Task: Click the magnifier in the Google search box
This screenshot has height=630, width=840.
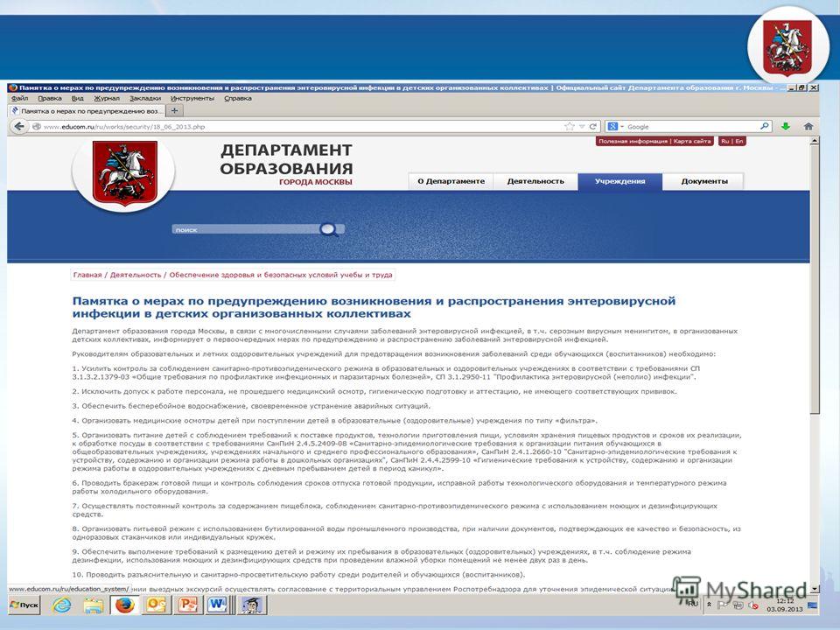Action: tap(765, 126)
